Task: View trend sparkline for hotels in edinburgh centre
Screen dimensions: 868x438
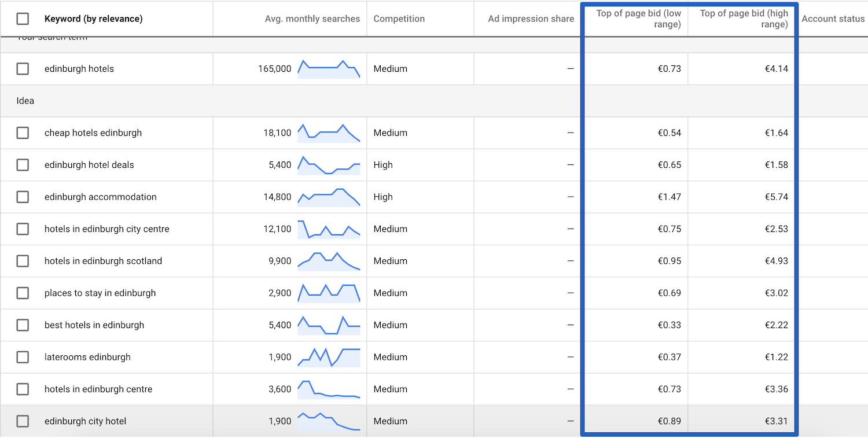Action: click(x=329, y=389)
